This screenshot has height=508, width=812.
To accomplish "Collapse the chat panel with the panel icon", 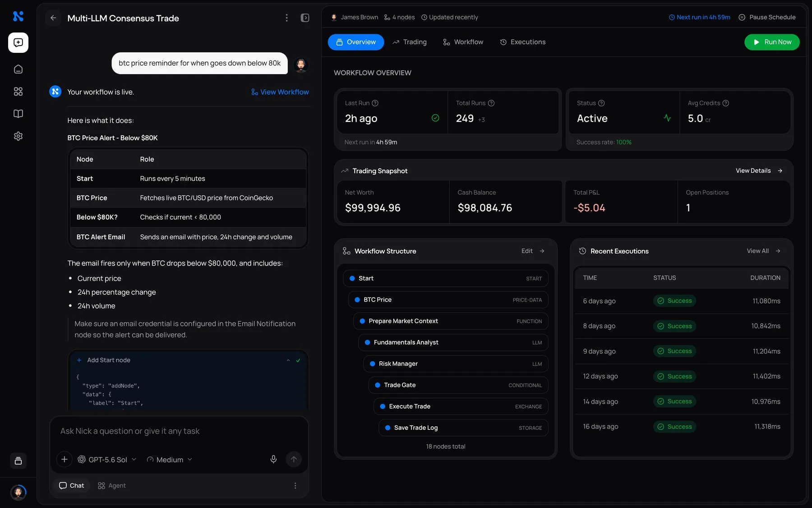I will [305, 18].
